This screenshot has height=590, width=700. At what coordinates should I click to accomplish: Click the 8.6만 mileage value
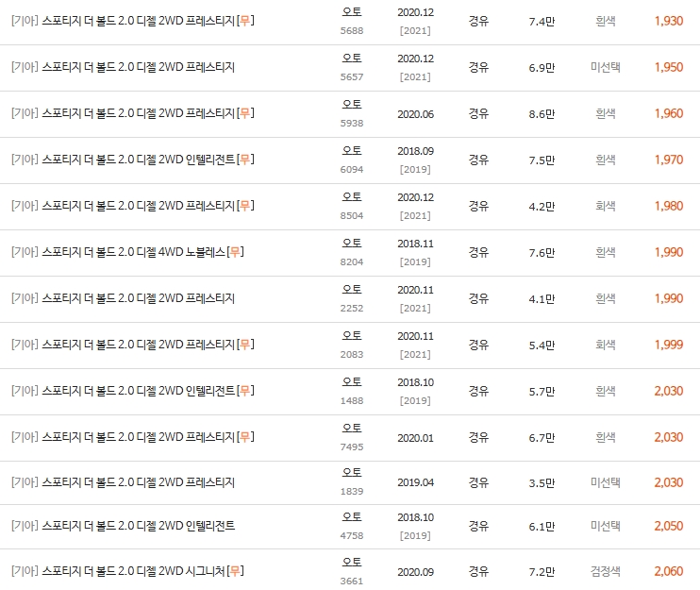[542, 114]
